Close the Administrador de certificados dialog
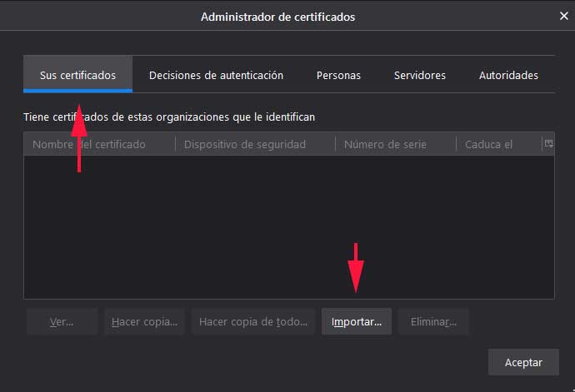This screenshot has width=575, height=392. (563, 16)
